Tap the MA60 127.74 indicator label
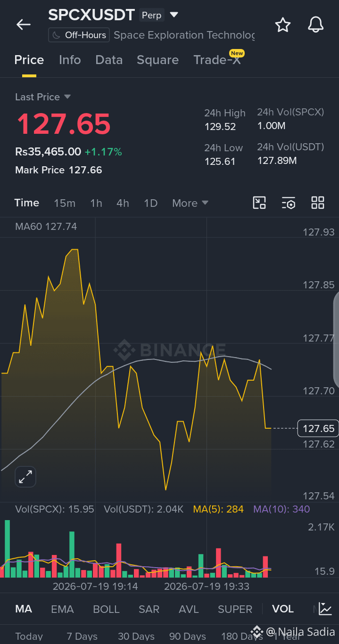Viewport: 339px width, 644px height. point(46,227)
